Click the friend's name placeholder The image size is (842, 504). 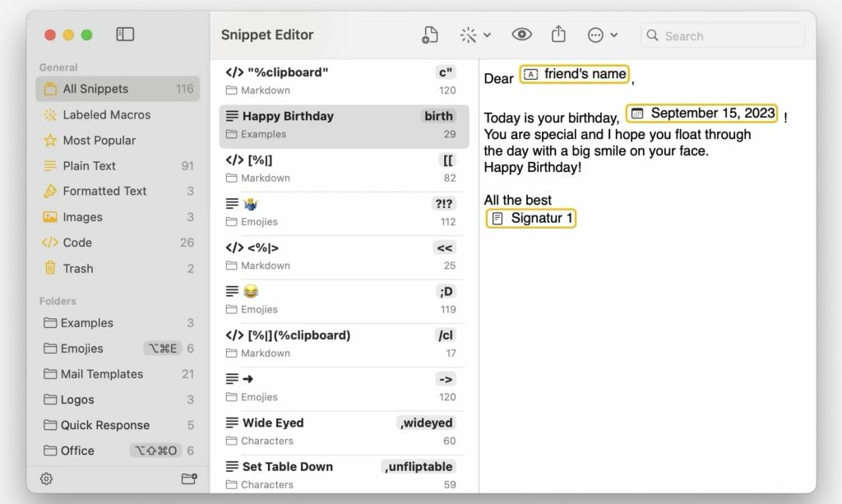[x=574, y=74]
